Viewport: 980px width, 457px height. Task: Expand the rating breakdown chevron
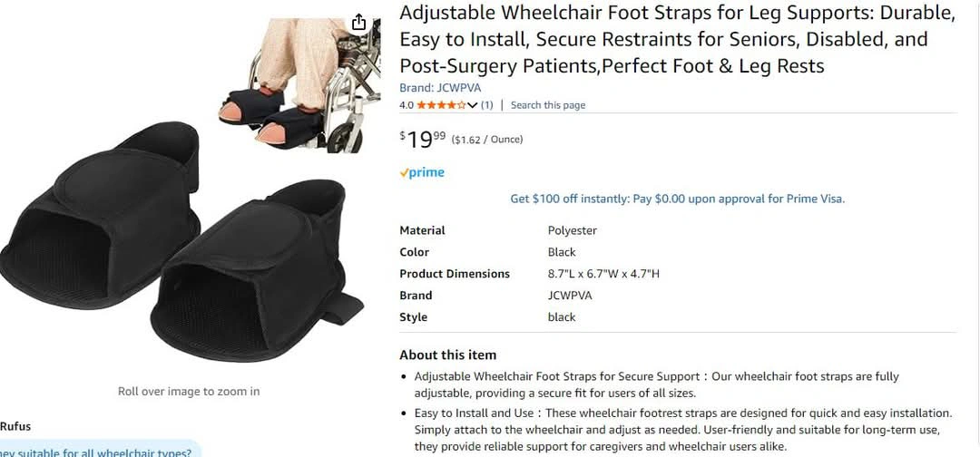point(473,105)
